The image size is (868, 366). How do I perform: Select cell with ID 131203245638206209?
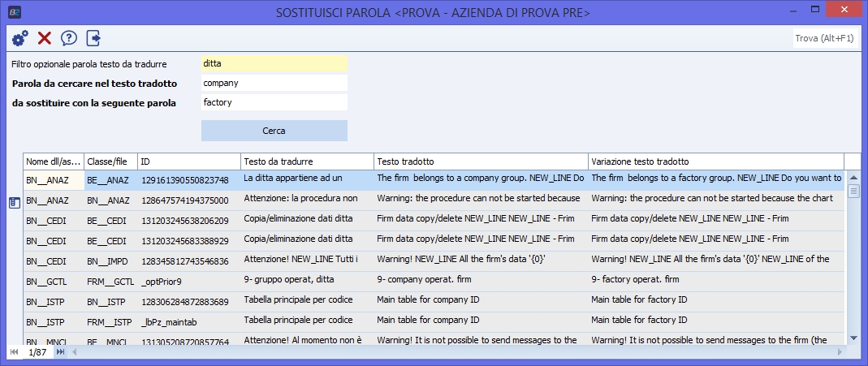pos(188,221)
